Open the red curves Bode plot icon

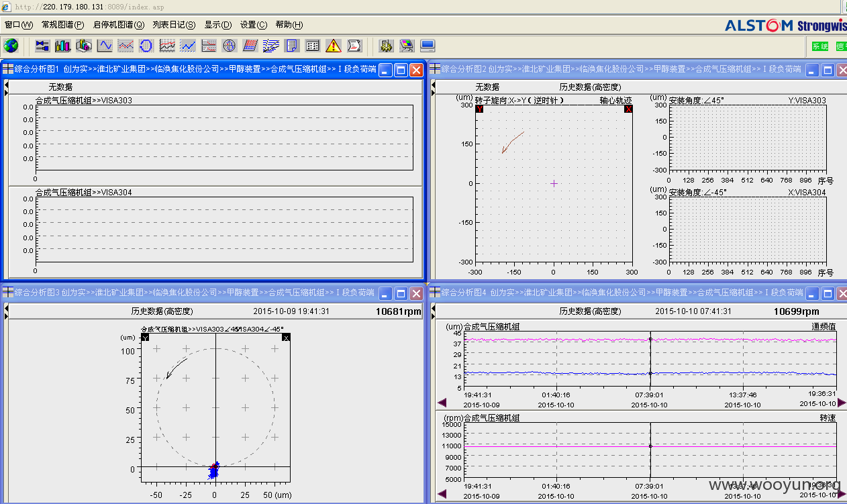tap(209, 46)
